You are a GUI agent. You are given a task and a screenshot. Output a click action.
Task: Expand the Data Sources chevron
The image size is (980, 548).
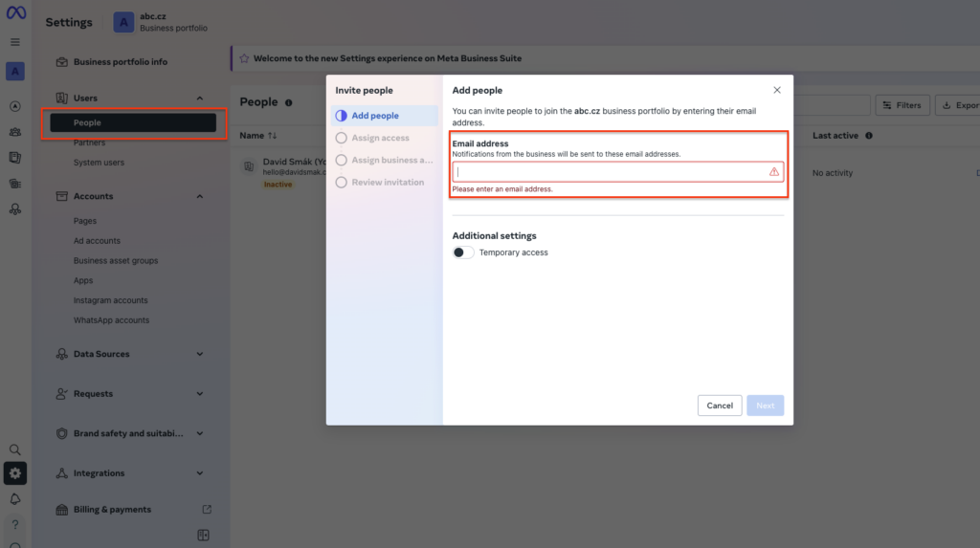(200, 354)
